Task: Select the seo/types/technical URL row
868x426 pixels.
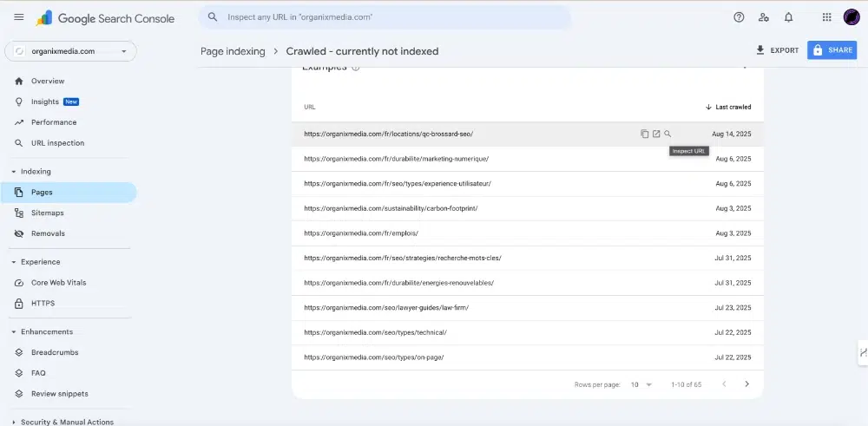Action: click(528, 332)
